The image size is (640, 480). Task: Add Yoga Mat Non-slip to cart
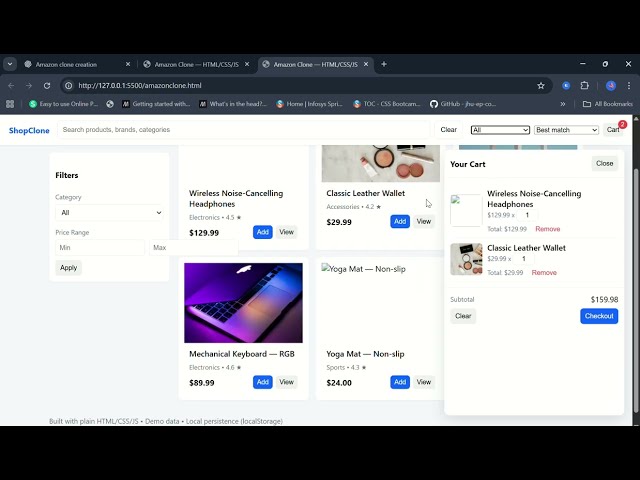click(400, 382)
